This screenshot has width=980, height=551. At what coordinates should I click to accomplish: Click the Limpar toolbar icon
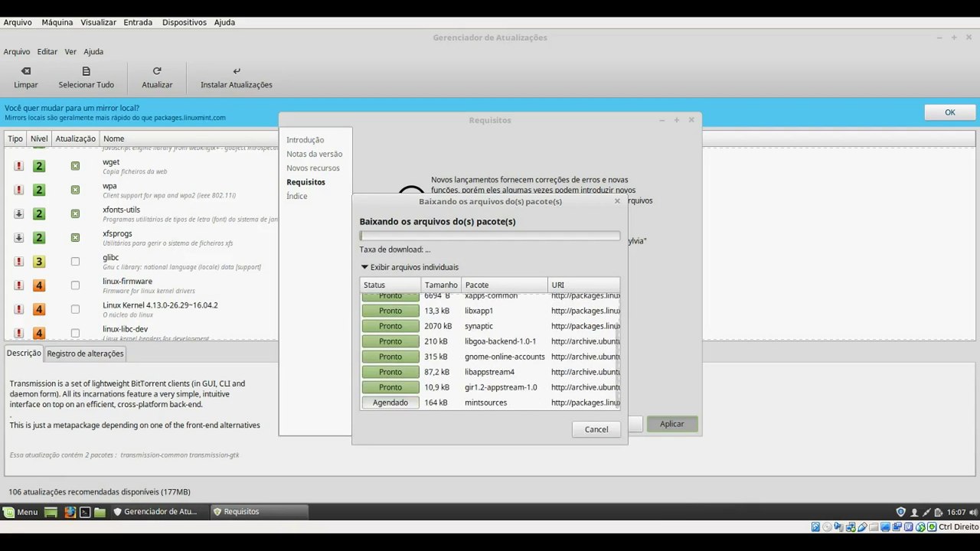click(26, 71)
